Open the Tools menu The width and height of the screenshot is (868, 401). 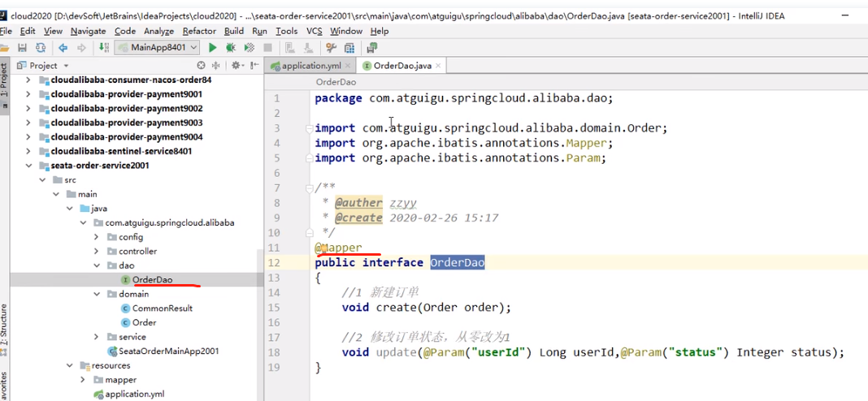pos(287,32)
